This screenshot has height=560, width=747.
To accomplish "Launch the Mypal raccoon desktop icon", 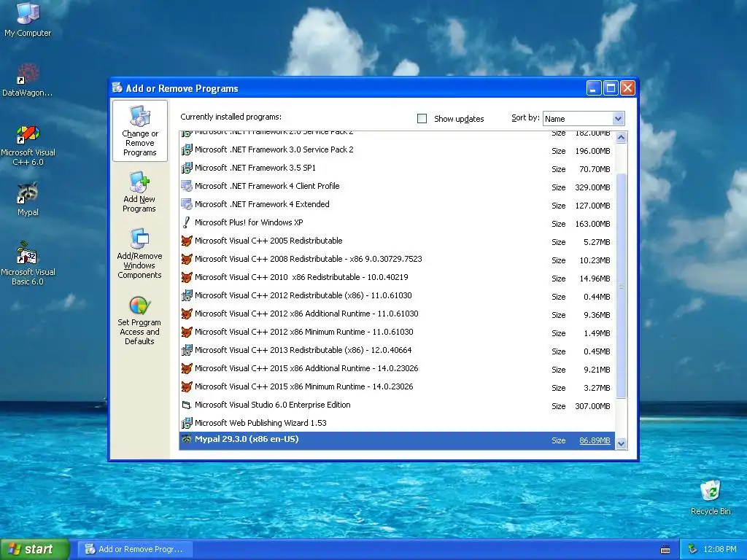I will [28, 199].
